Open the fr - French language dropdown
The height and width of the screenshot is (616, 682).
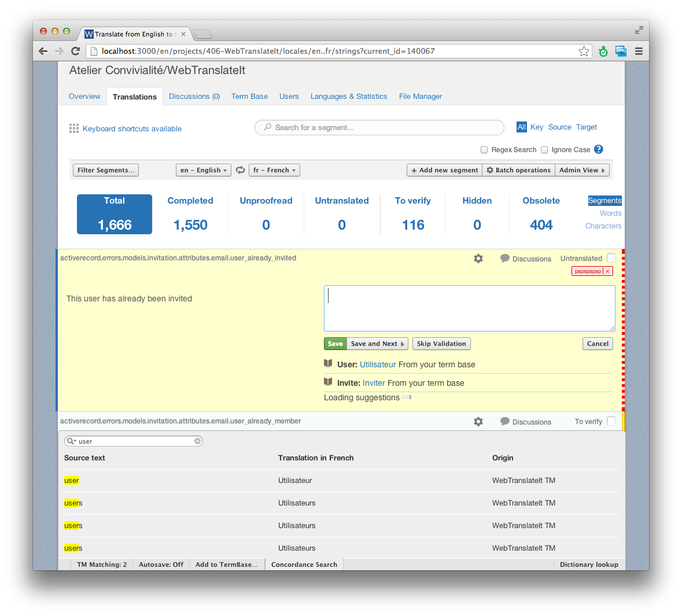coord(274,170)
